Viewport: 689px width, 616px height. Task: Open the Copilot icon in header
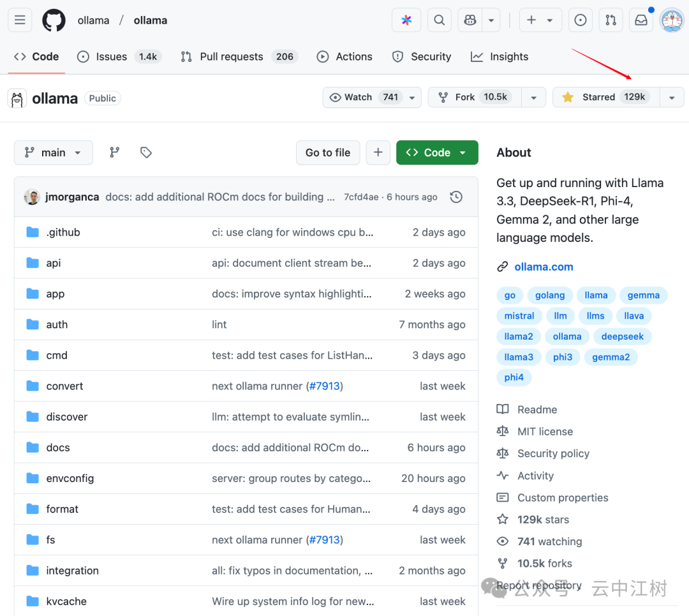pyautogui.click(x=470, y=20)
